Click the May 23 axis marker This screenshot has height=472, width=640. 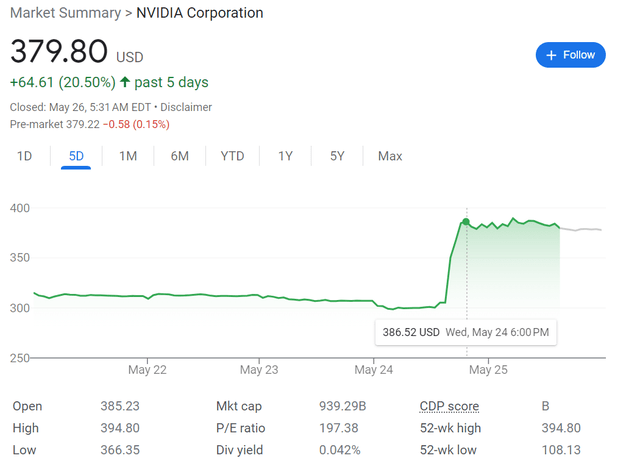pyautogui.click(x=259, y=370)
